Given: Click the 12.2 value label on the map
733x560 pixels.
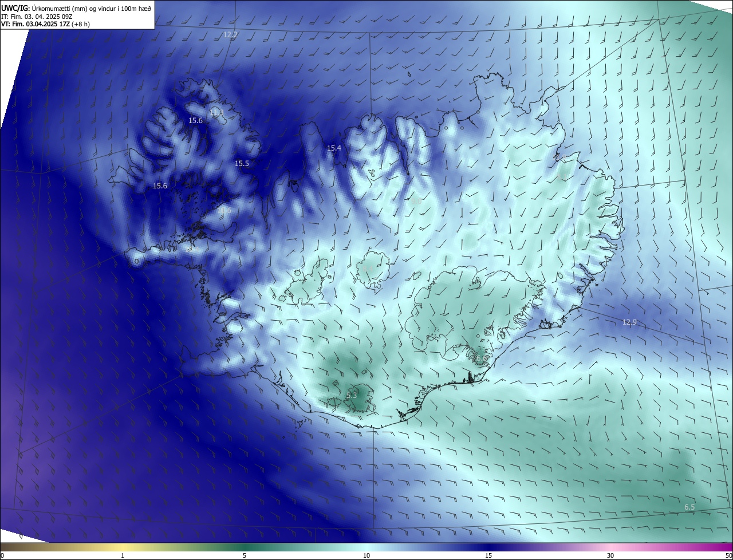Looking at the screenshot, I should 230,34.
